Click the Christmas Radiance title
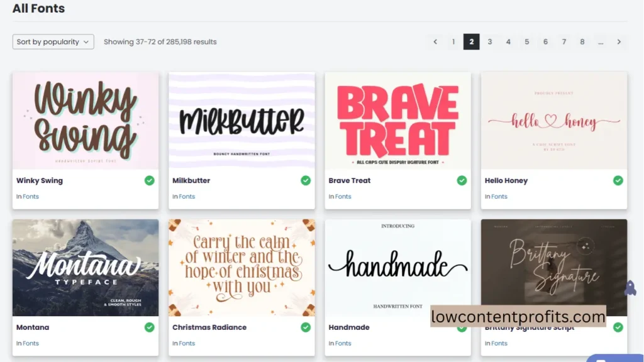 click(x=209, y=327)
